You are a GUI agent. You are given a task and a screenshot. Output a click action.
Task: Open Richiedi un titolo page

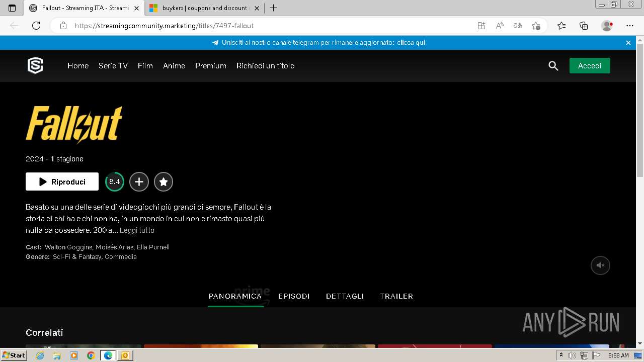[266, 66]
